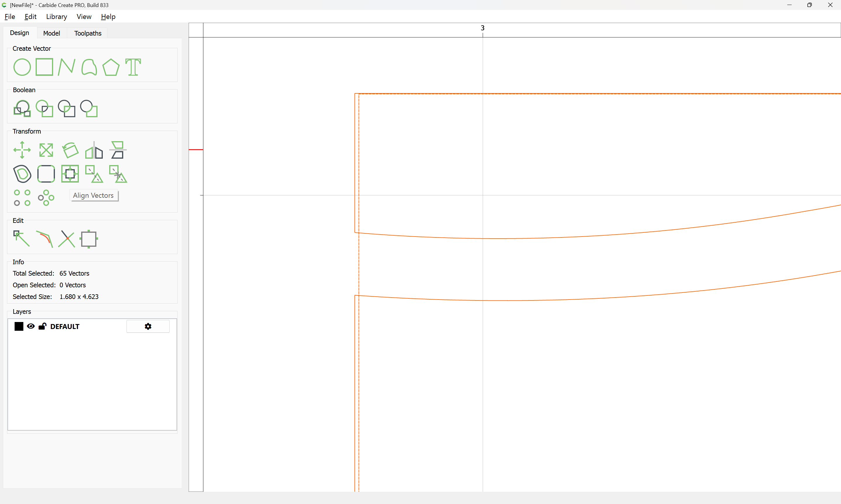The width and height of the screenshot is (841, 504).
Task: Select the Create Polyline tool
Action: point(66,67)
